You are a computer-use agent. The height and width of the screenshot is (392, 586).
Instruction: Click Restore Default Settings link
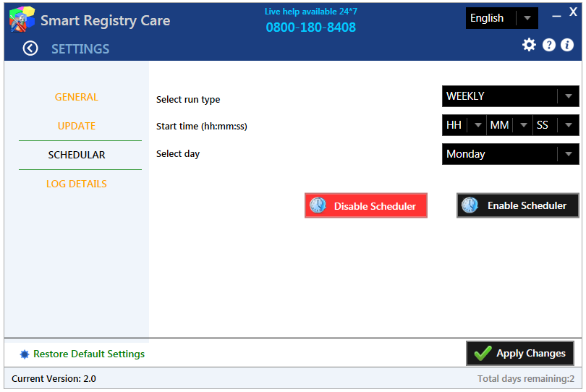click(89, 354)
